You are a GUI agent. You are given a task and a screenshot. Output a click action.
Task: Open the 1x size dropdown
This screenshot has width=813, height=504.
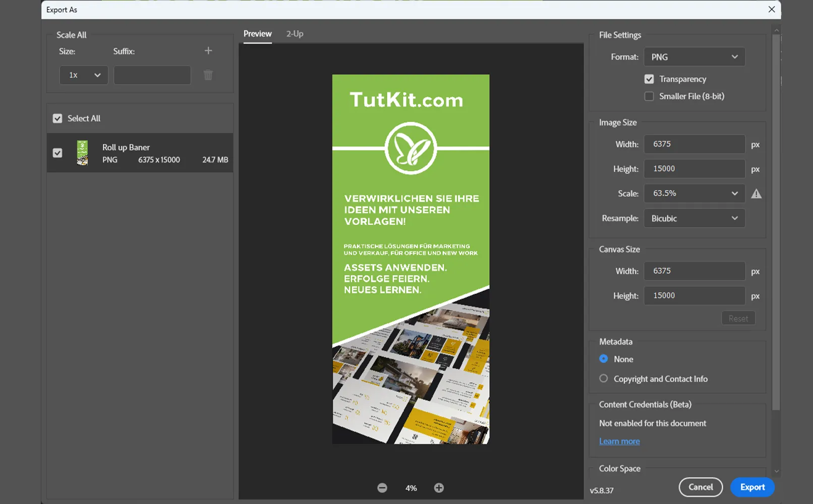[84, 75]
